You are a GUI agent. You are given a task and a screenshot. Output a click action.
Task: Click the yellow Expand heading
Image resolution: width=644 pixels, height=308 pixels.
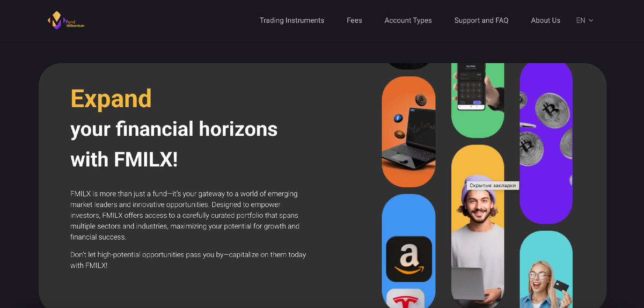(111, 99)
